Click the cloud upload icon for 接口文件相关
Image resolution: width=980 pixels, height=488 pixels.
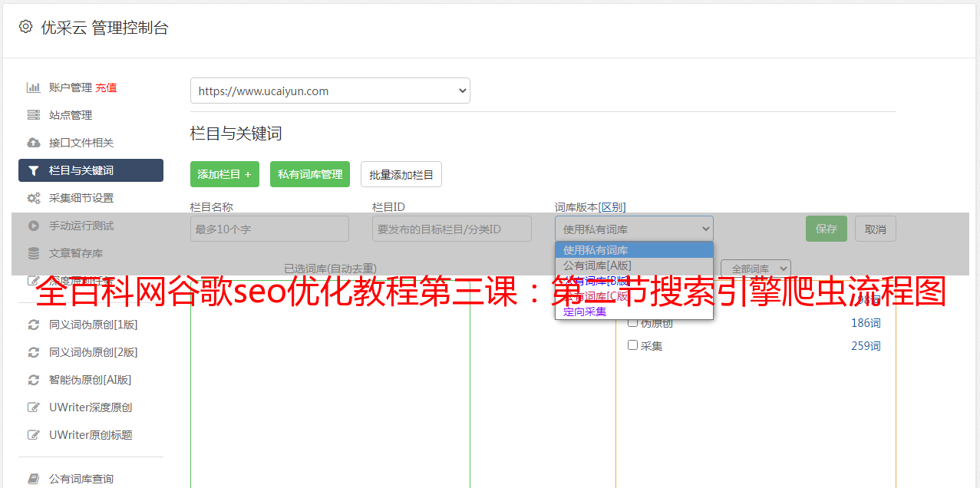[x=34, y=143]
